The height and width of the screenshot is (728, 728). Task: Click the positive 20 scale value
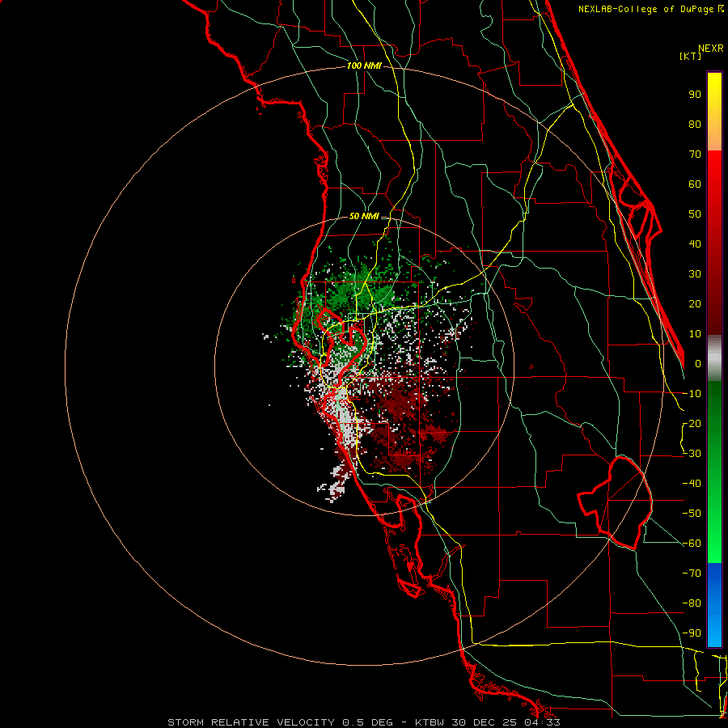click(695, 303)
